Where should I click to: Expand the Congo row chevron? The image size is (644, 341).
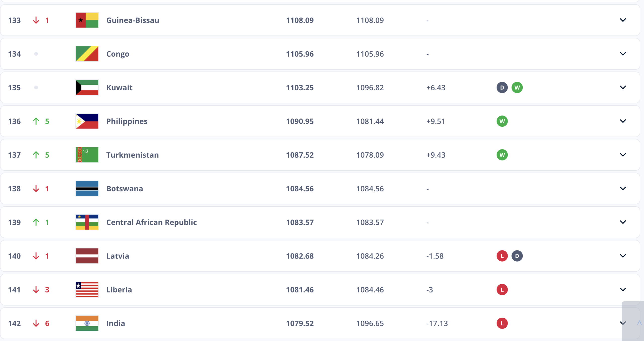click(x=623, y=54)
